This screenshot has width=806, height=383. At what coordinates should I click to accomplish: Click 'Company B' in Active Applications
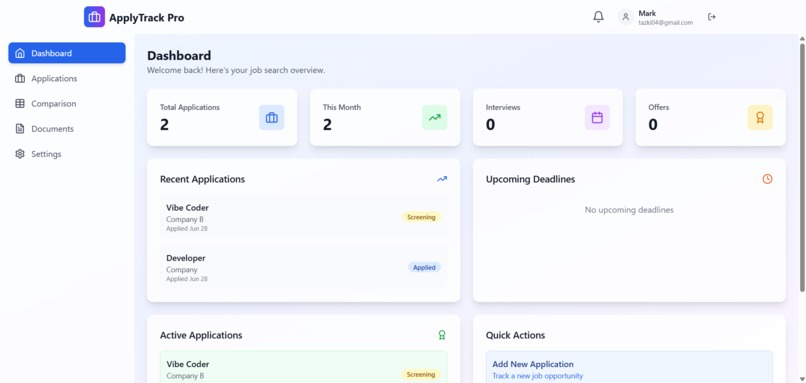click(x=185, y=376)
